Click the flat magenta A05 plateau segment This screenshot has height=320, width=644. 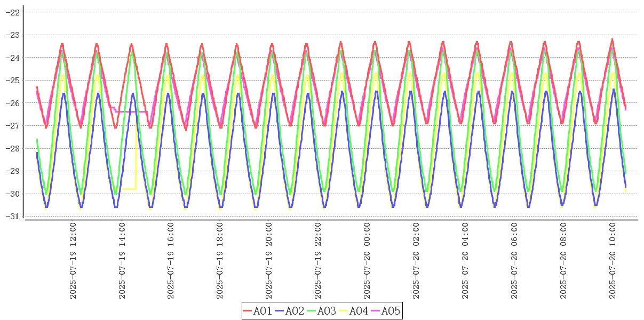[131, 111]
